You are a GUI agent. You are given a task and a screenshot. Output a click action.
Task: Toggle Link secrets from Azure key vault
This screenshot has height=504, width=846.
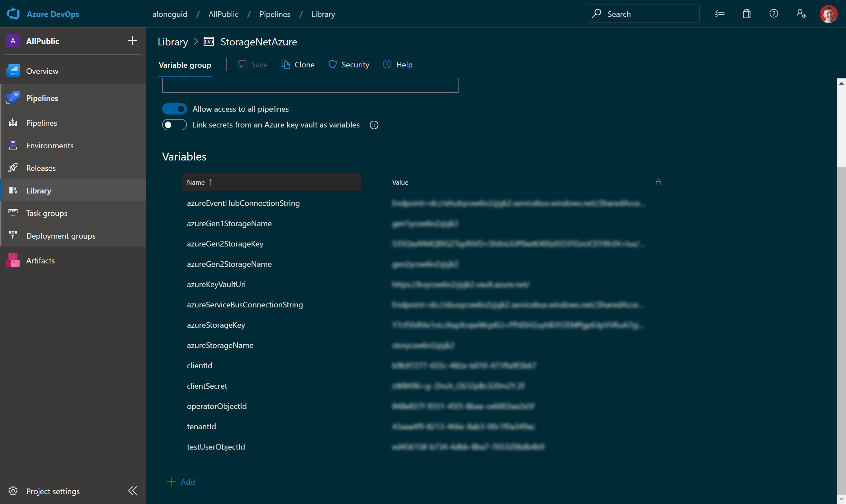pyautogui.click(x=175, y=125)
